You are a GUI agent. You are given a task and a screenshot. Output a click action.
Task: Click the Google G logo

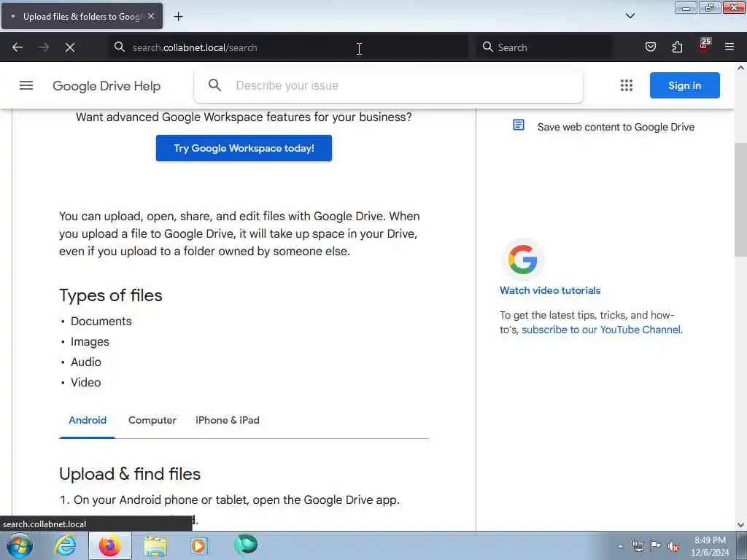tap(522, 260)
